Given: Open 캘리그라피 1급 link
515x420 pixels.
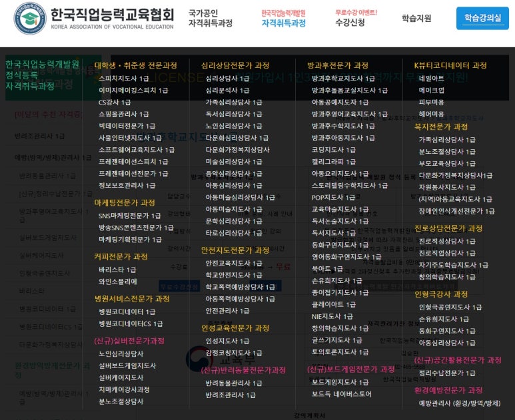Looking at the screenshot, I should coord(333,162).
